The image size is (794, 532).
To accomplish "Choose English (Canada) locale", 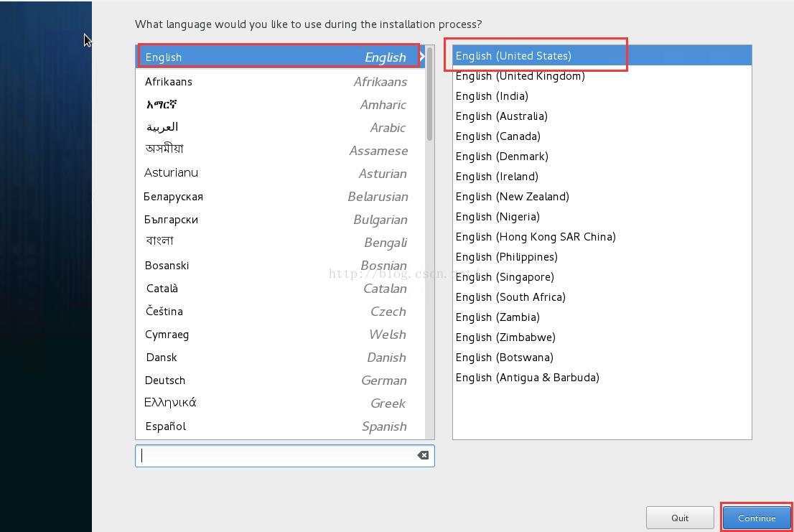I will [x=602, y=136].
